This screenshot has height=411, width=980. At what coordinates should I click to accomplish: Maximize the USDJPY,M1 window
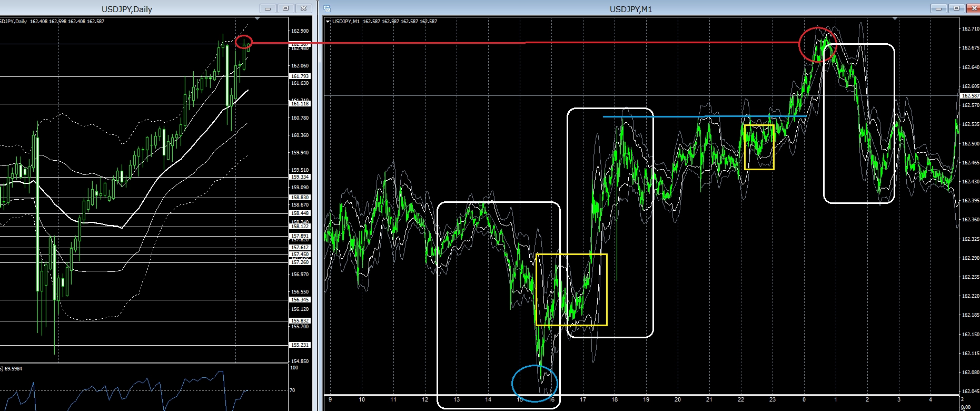957,8
